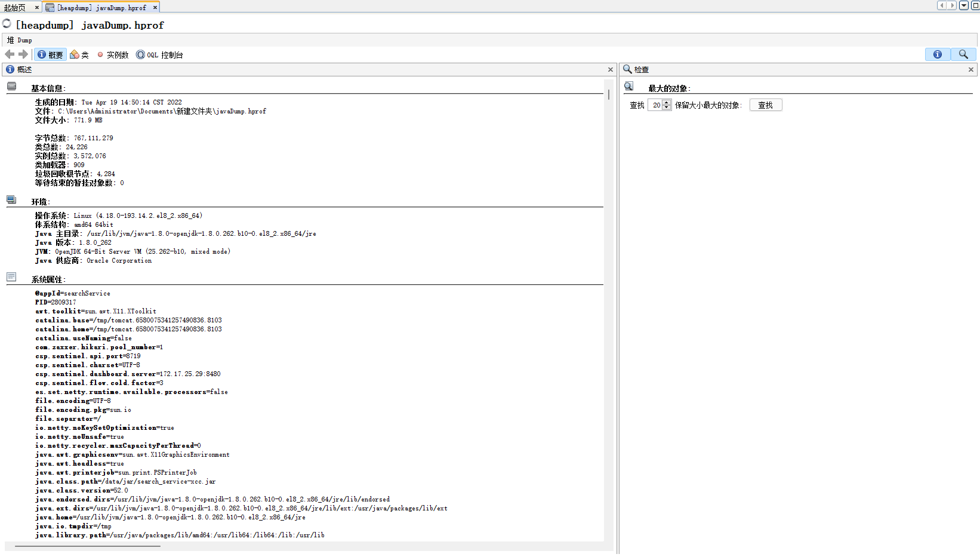The image size is (980, 557).
Task: Close the 概述 overview panel
Action: pyautogui.click(x=611, y=70)
